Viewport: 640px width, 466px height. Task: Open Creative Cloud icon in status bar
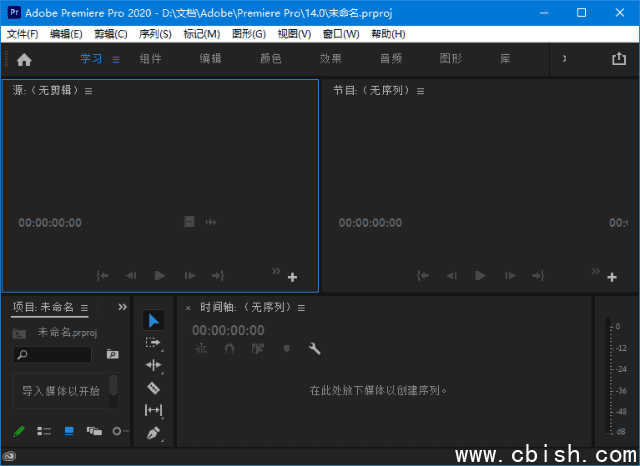tap(9, 456)
